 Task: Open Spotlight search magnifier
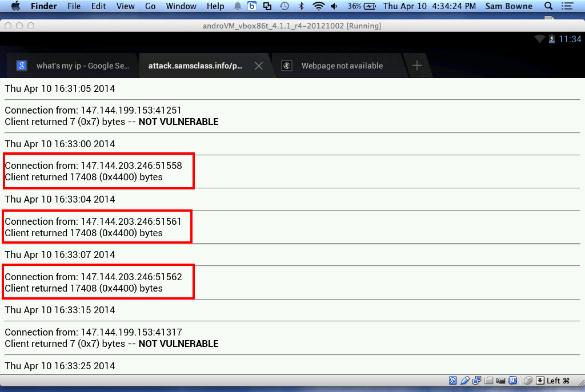(548, 6)
